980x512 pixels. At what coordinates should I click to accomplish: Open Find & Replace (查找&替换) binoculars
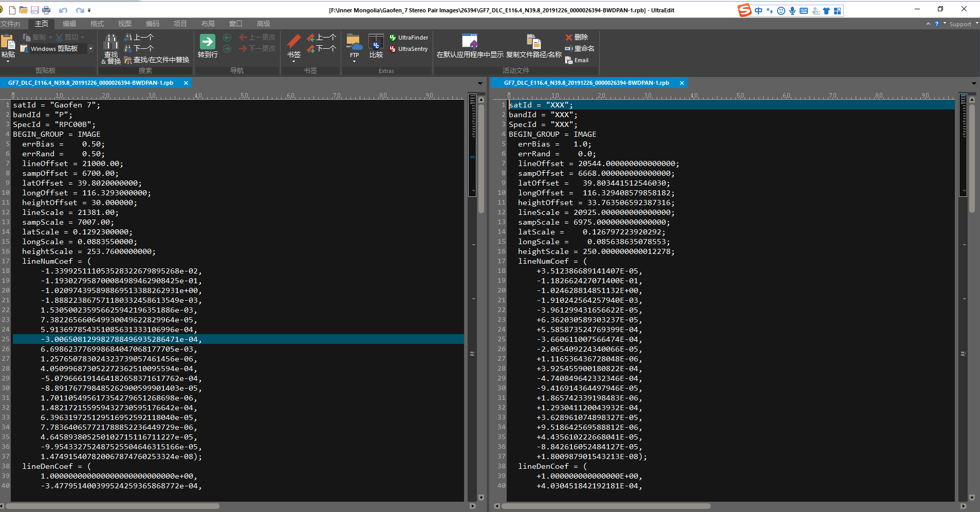(111, 49)
